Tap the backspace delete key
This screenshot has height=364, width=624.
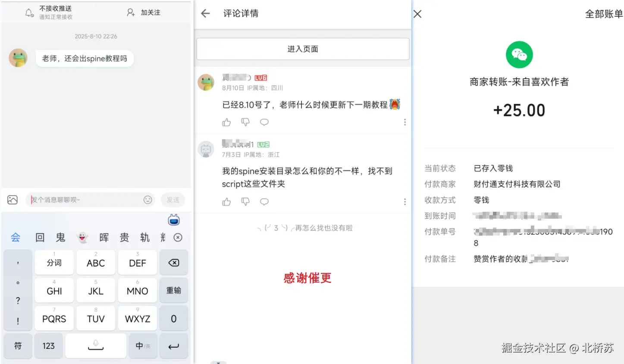(174, 262)
